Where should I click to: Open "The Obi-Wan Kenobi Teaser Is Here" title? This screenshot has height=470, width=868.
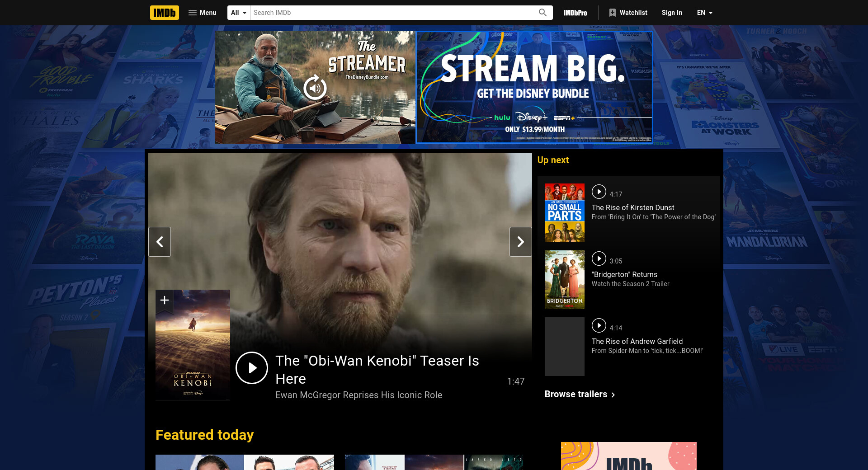click(377, 370)
